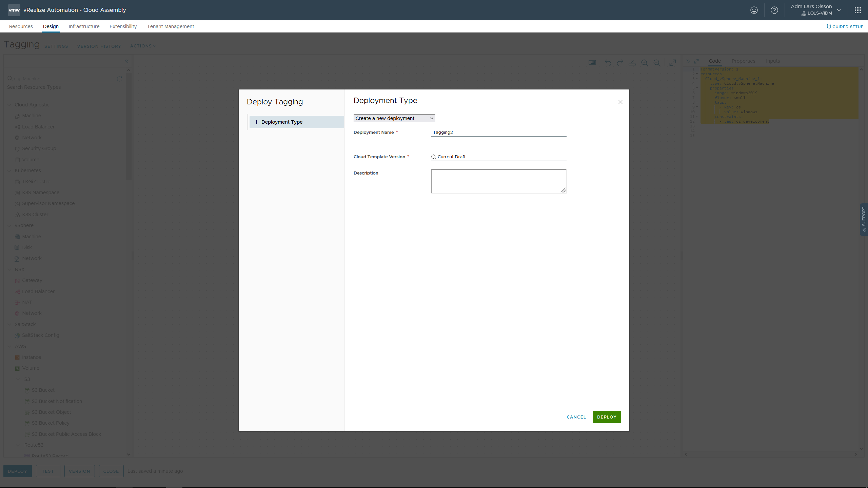Click the Close button at bottom
The width and height of the screenshot is (868, 488).
111,471
